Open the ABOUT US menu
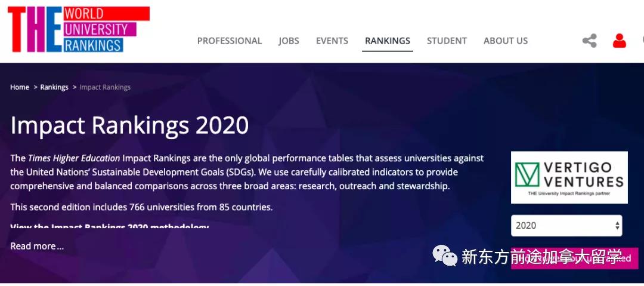 506,41
